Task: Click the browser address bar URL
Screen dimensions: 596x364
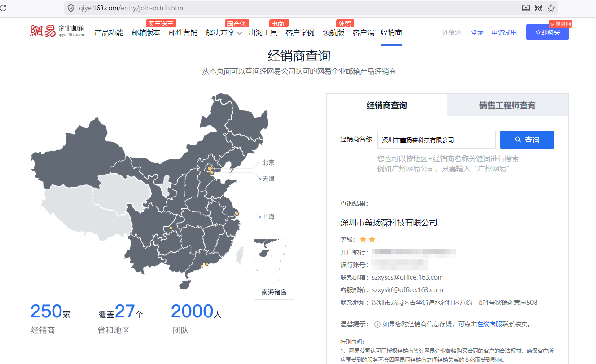Action: point(131,8)
